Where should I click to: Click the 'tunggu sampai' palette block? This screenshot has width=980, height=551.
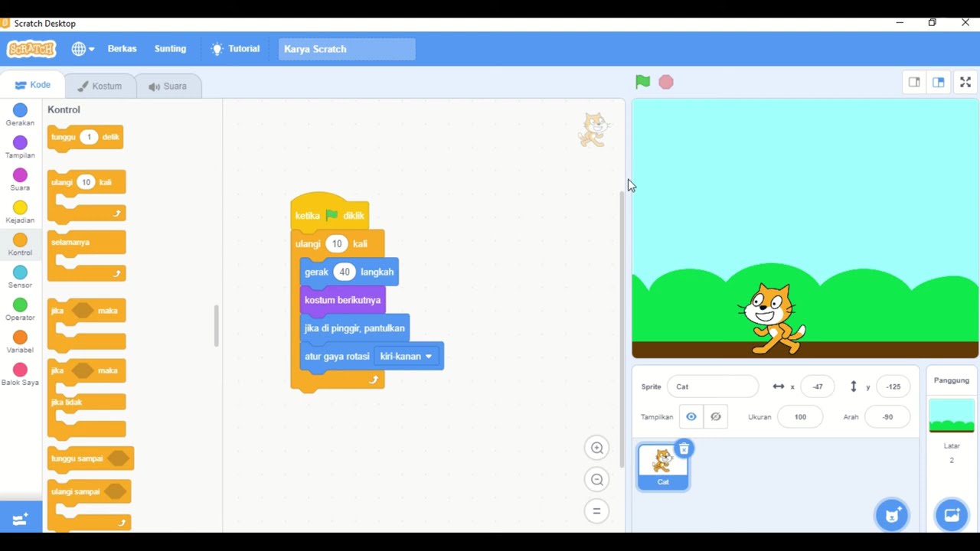[90, 458]
